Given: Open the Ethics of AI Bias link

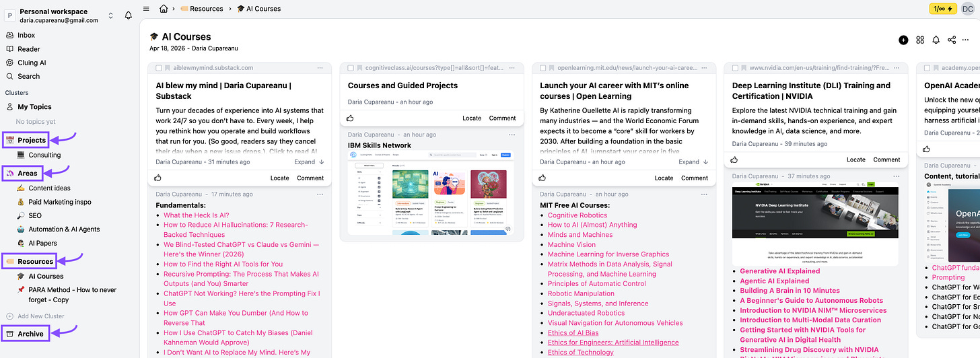Looking at the screenshot, I should (x=573, y=332).
